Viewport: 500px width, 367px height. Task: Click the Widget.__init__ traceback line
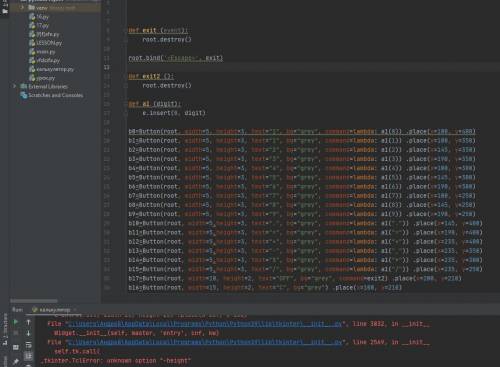136,333
